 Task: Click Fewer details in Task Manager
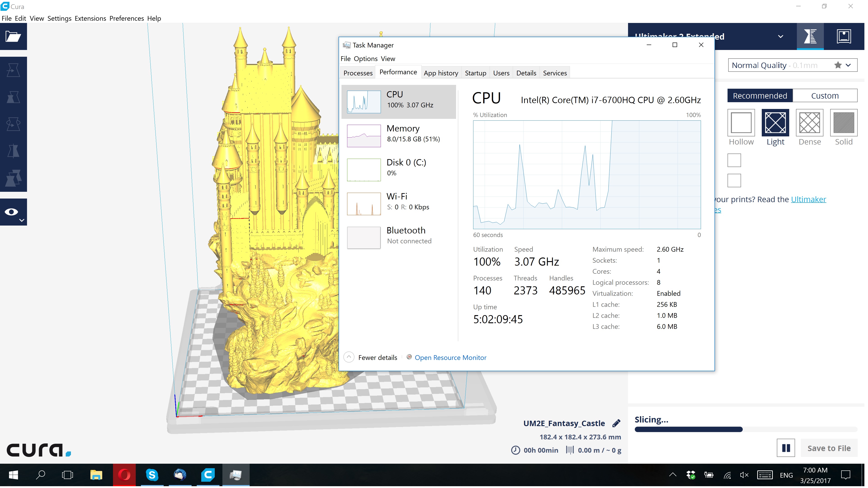tap(377, 358)
